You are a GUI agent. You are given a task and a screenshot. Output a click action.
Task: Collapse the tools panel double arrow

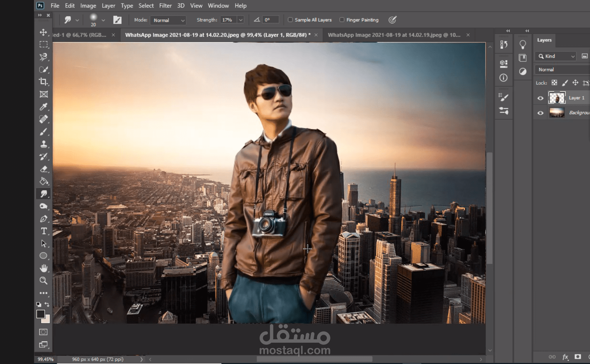pyautogui.click(x=40, y=15)
